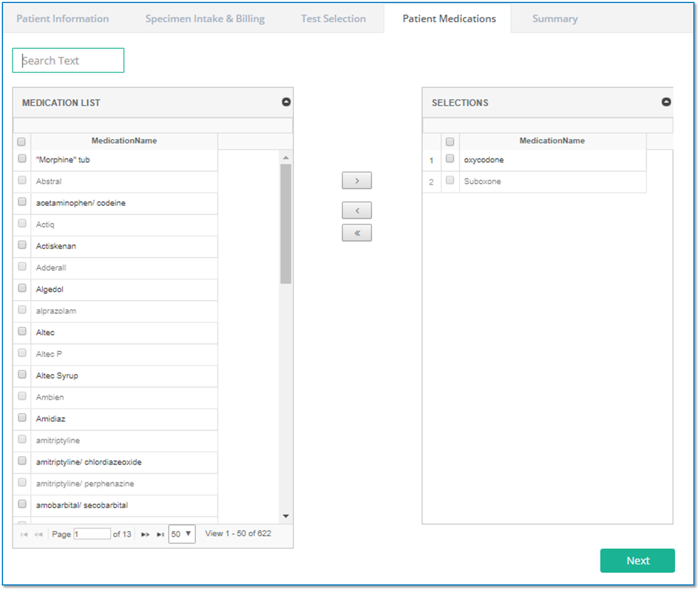
Task: Return to the first page of medications
Action: tap(23, 534)
